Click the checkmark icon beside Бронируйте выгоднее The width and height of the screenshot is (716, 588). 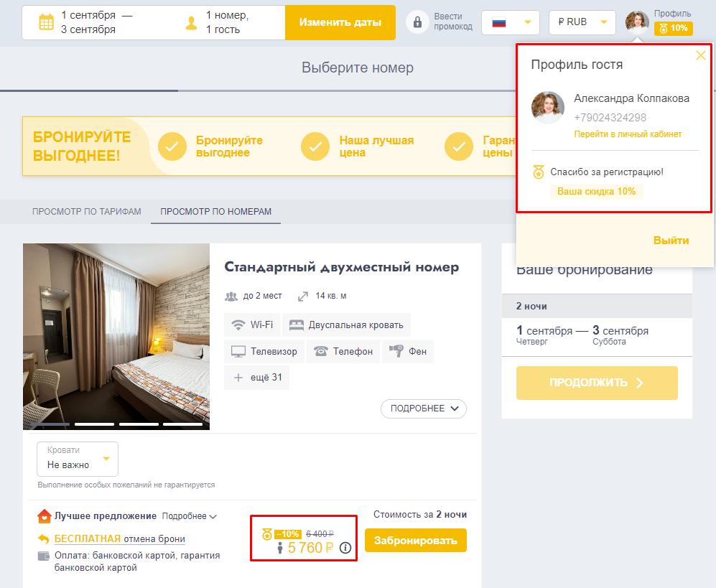[172, 146]
